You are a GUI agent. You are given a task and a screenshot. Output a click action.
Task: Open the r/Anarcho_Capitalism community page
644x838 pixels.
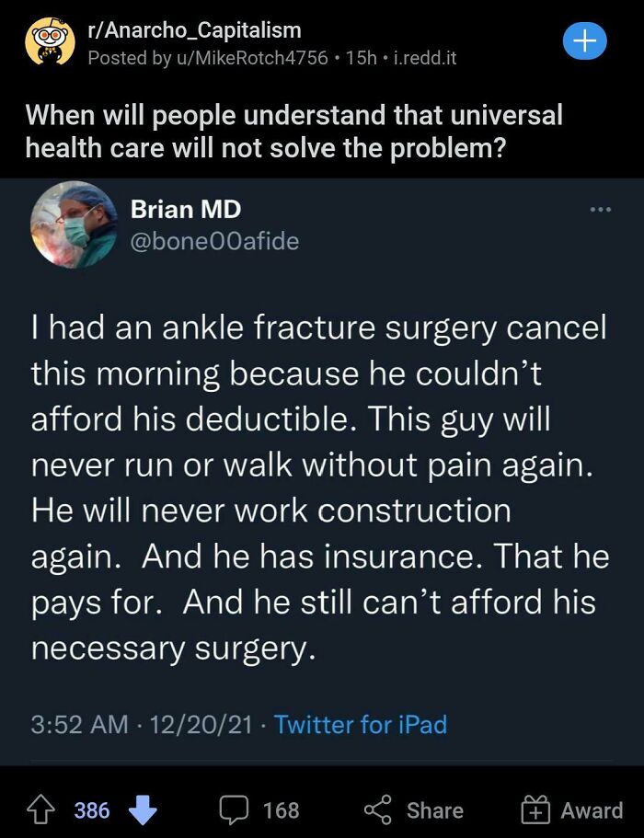196,29
